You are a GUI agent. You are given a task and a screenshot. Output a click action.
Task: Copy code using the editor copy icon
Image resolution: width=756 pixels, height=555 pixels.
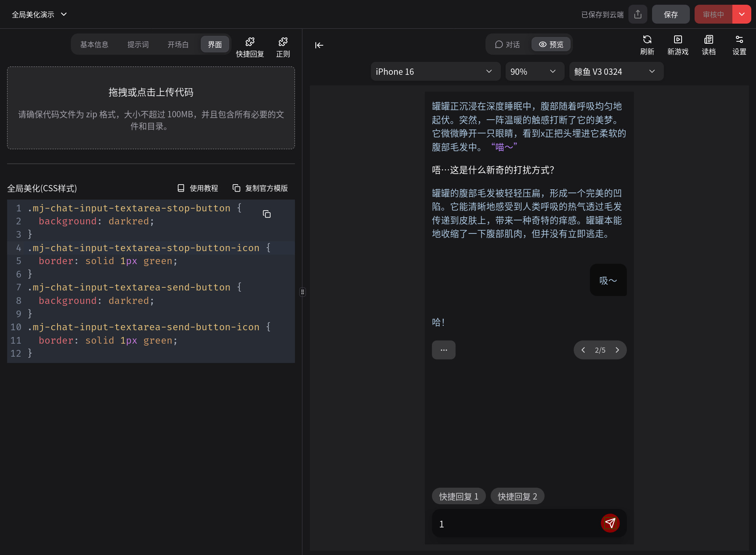pyautogui.click(x=267, y=214)
